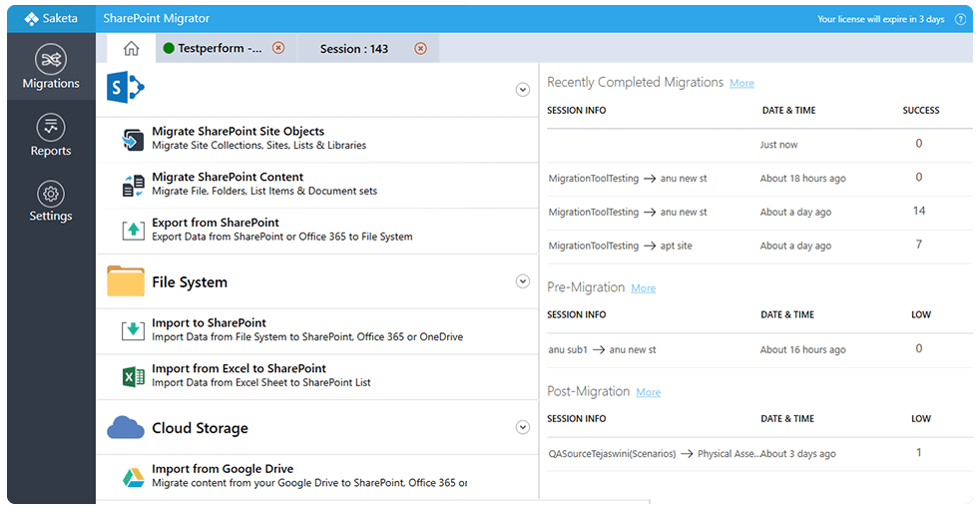The image size is (980, 512).
Task: Click the Migrate SharePoint Site Objects icon
Action: (x=133, y=140)
